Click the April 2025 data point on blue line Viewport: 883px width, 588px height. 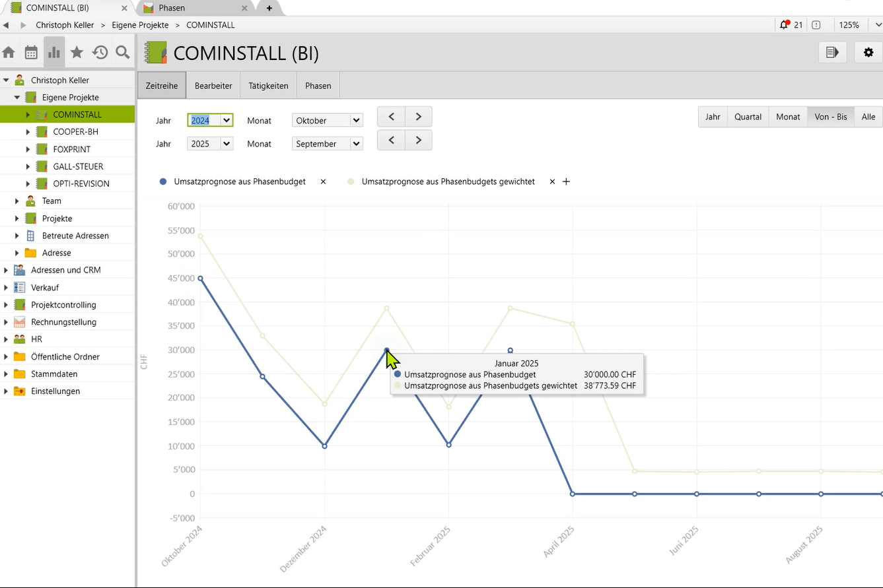pyautogui.click(x=572, y=494)
